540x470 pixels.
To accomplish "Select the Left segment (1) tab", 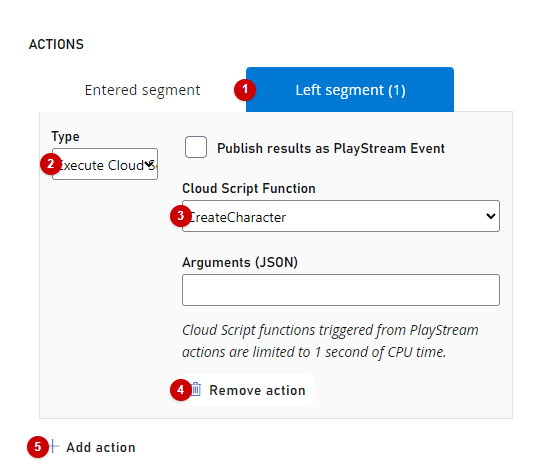I will (x=350, y=90).
